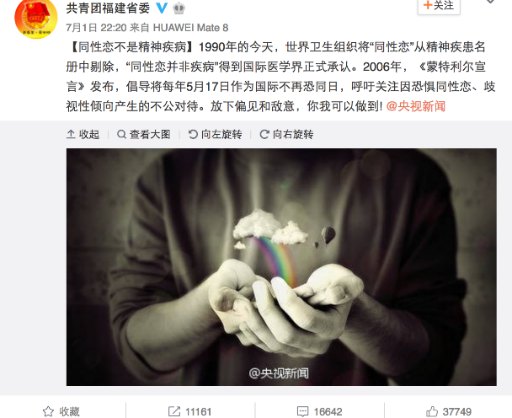Click the blue verified V badge
This screenshot has width=512, height=418.
pyautogui.click(x=162, y=8)
